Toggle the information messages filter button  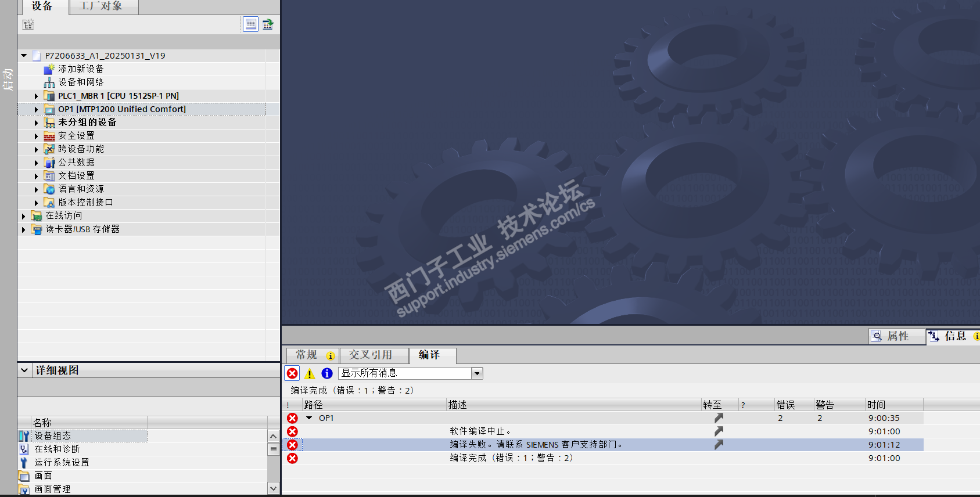tap(327, 373)
